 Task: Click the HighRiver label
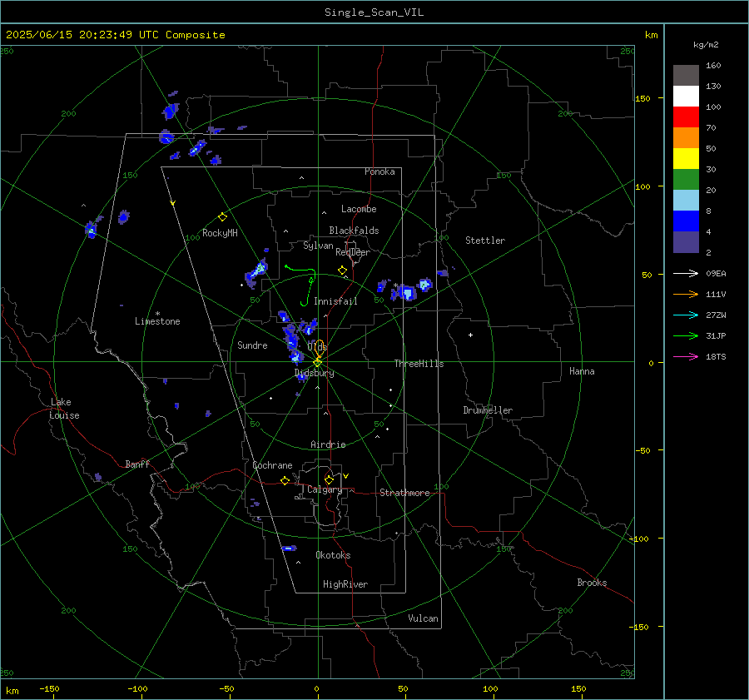tap(345, 584)
